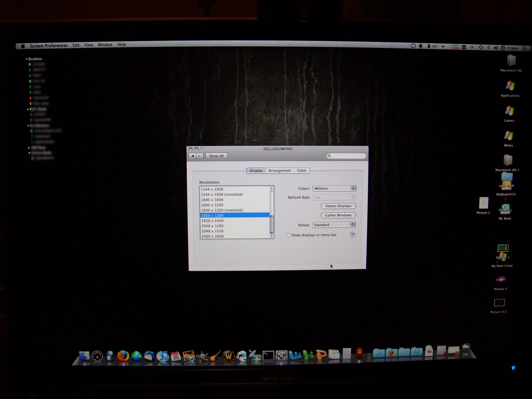Switch to the Color tab
The image size is (532, 399).
(301, 171)
